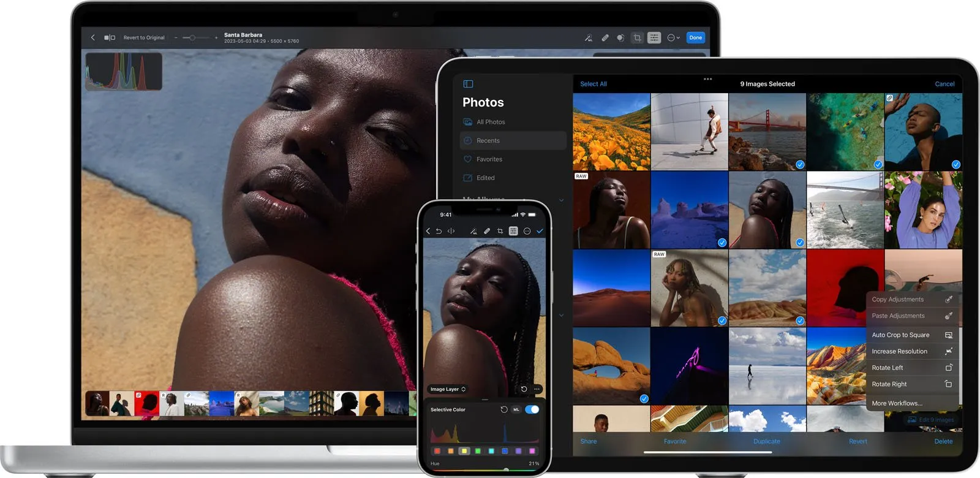
Task: Tap Cancel on iPad selection bar
Action: tap(944, 84)
